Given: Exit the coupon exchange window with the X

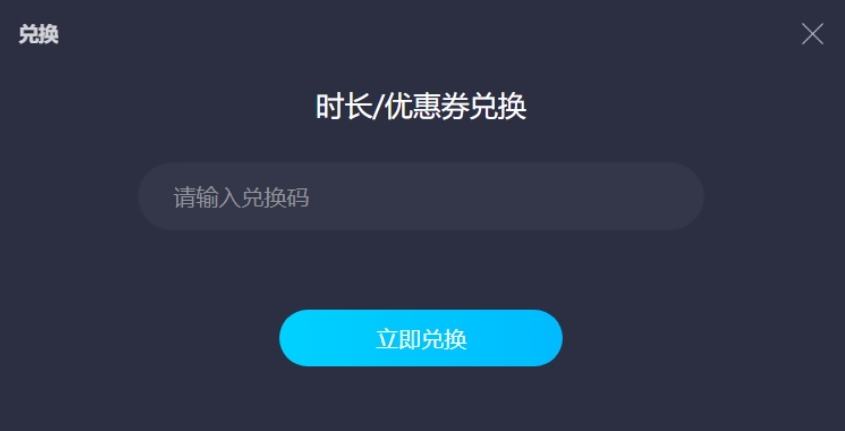Looking at the screenshot, I should click(x=812, y=34).
